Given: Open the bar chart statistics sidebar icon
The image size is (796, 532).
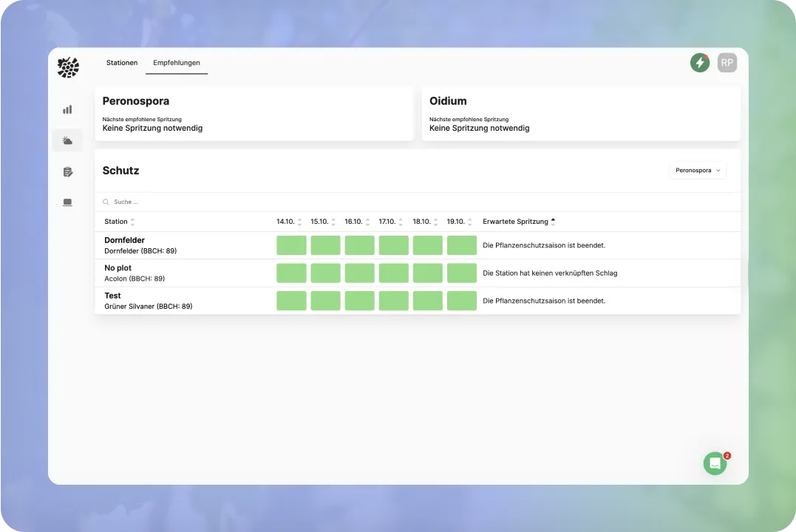Looking at the screenshot, I should [67, 109].
